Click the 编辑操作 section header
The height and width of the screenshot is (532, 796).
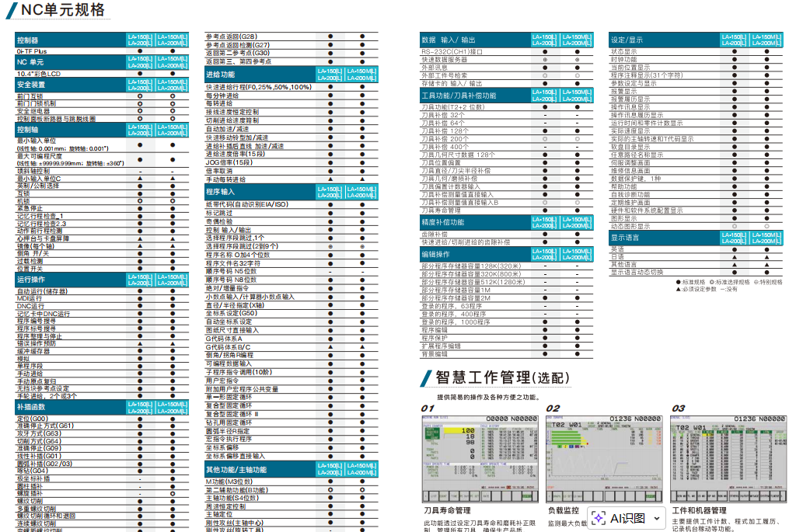(x=435, y=254)
